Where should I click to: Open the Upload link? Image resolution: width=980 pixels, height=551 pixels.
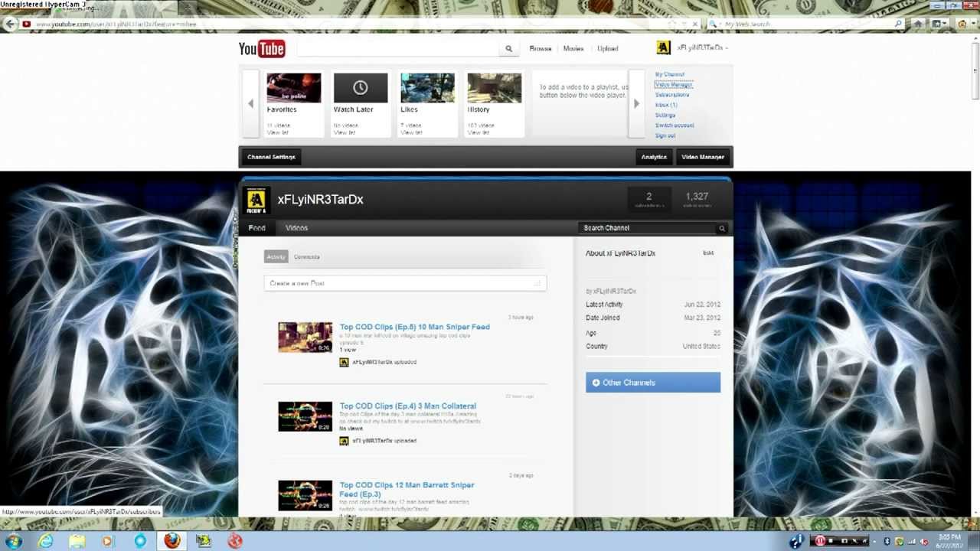pyautogui.click(x=608, y=48)
